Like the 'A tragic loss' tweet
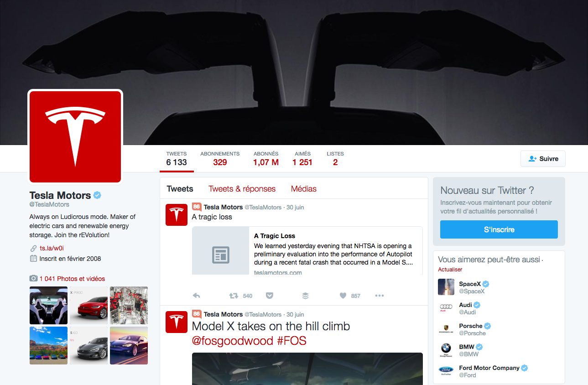The width and height of the screenshot is (588, 385). [343, 296]
